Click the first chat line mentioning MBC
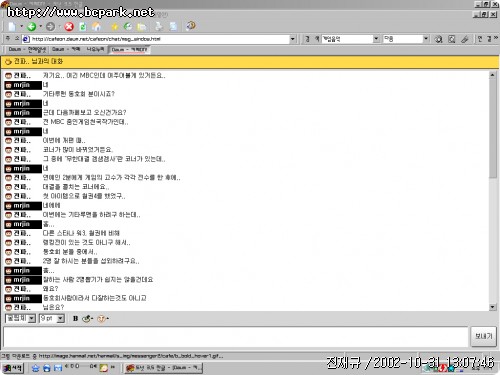 104,76
